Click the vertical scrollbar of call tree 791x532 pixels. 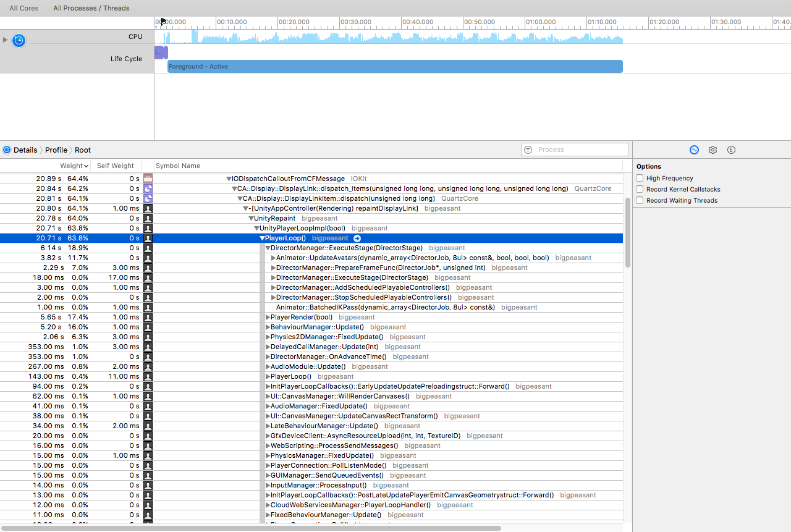click(628, 232)
